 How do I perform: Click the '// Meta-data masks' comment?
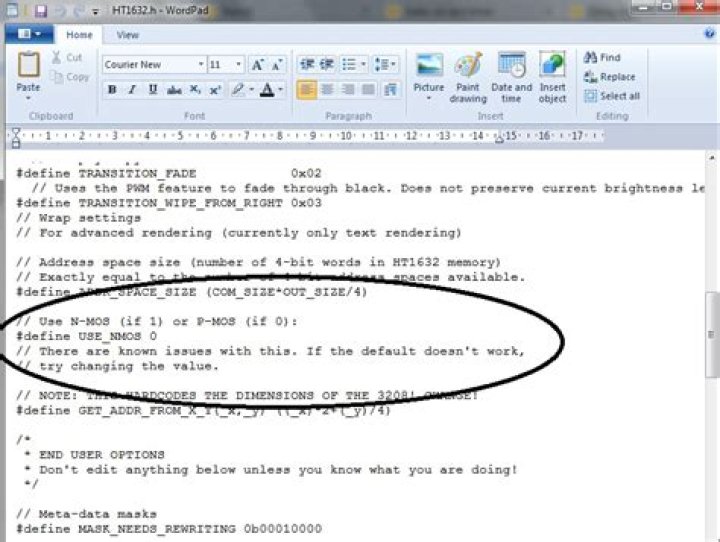coord(86,514)
